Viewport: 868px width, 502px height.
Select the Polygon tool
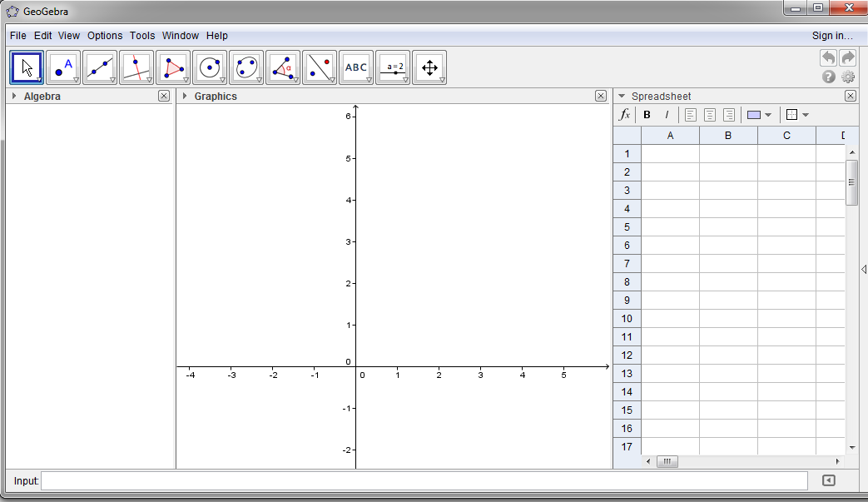click(x=173, y=67)
